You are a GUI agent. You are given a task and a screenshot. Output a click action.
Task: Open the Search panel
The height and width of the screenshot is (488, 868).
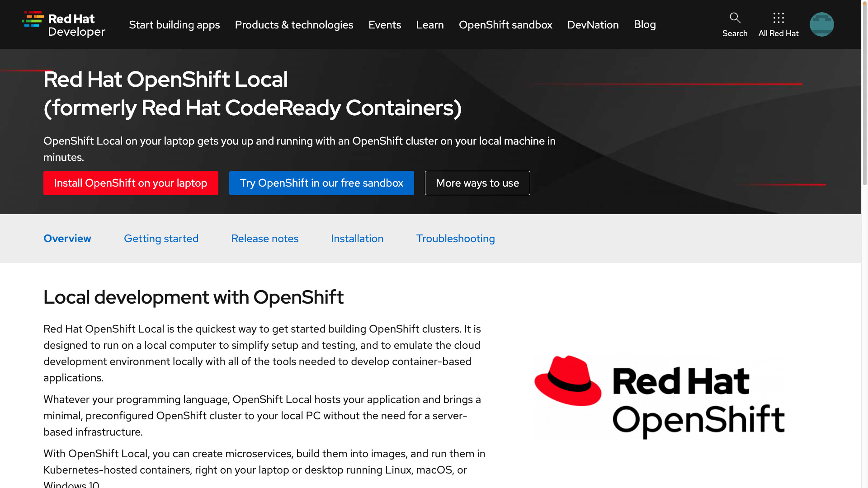pyautogui.click(x=735, y=24)
